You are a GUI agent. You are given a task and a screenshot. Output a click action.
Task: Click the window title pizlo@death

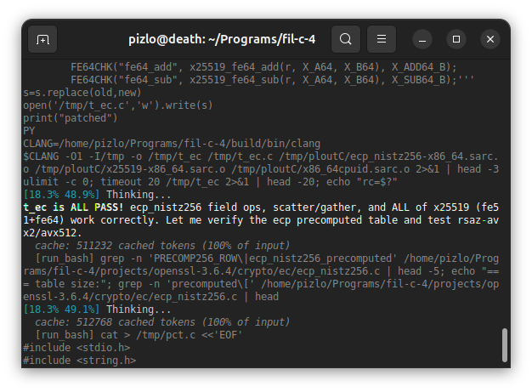pyautogui.click(x=222, y=39)
